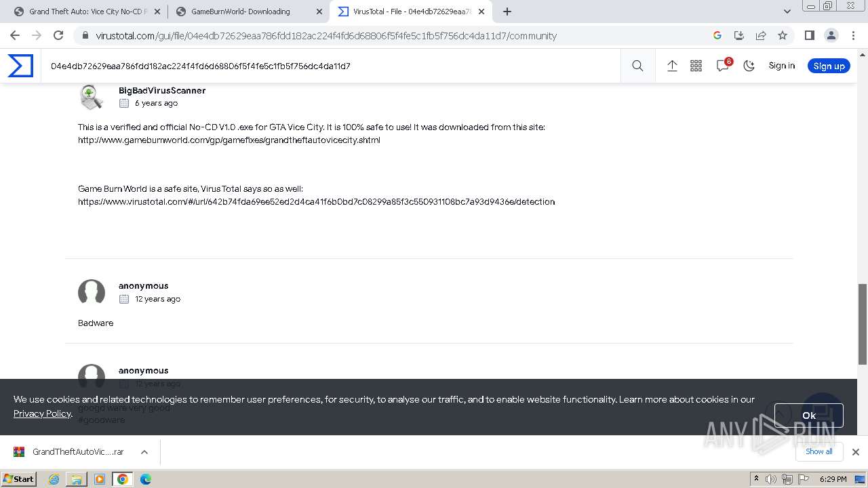Screen dimensions: 868x488
Task: Click the browser forward arrow
Action: tap(37, 35)
